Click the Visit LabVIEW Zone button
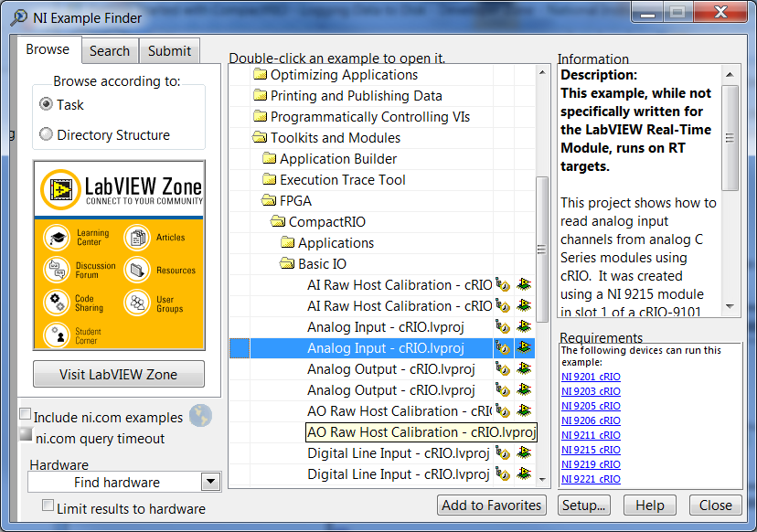The height and width of the screenshot is (532, 757). [x=119, y=374]
